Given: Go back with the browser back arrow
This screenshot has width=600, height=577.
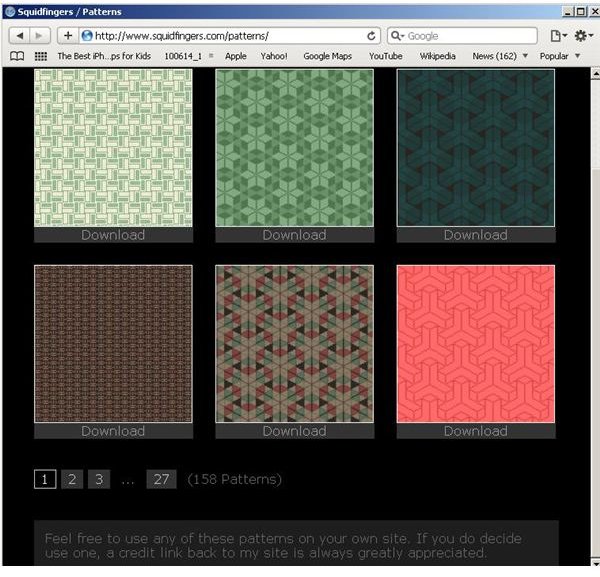Looking at the screenshot, I should pyautogui.click(x=20, y=36).
